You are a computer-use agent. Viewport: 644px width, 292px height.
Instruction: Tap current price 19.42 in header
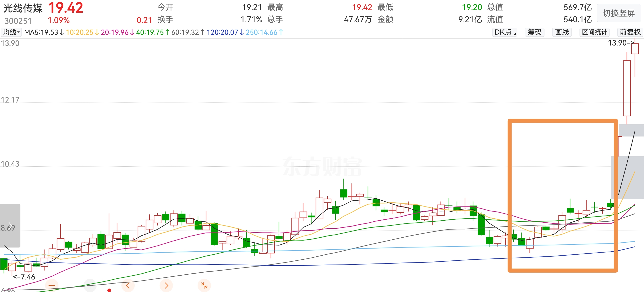click(x=66, y=8)
